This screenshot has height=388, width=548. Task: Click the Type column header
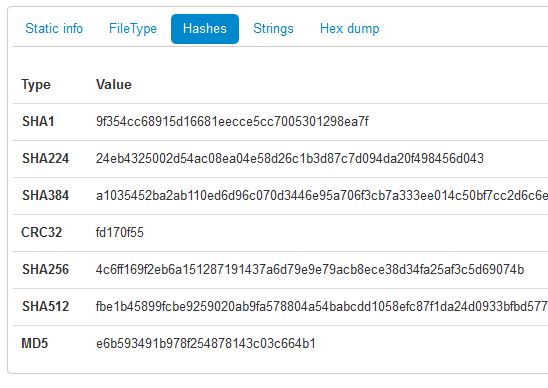36,85
